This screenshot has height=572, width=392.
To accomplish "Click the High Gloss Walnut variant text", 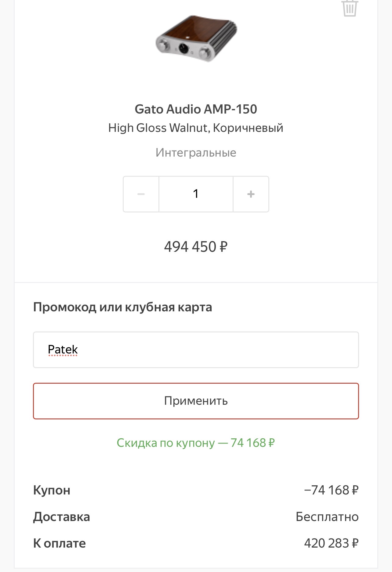I will click(196, 128).
